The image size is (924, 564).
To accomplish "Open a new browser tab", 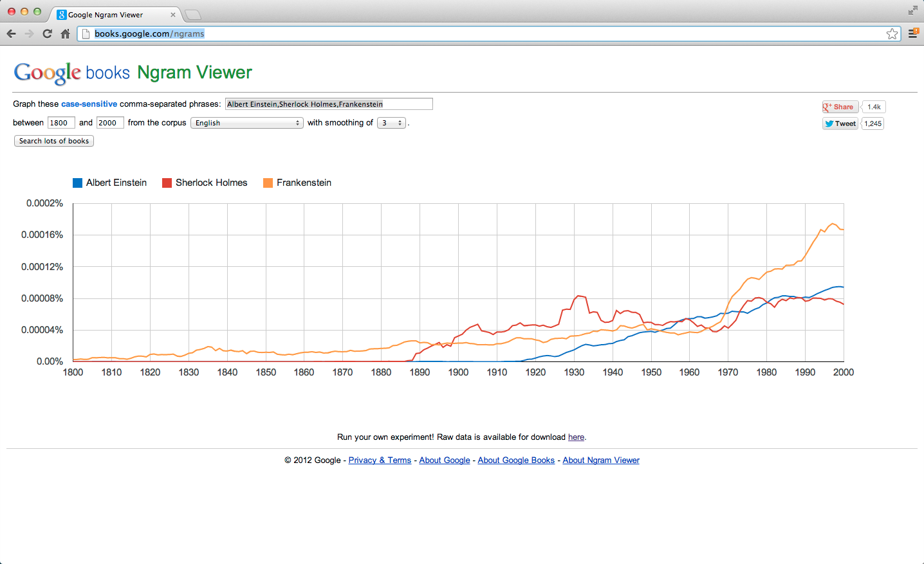I will [193, 14].
